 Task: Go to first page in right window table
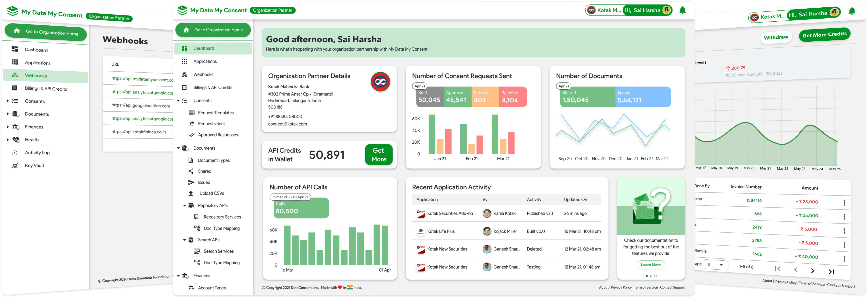click(x=778, y=269)
